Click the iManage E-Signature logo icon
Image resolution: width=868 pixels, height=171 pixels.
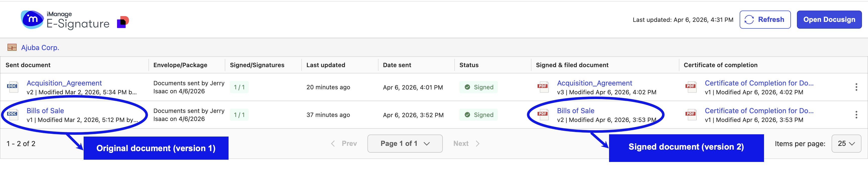click(32, 19)
